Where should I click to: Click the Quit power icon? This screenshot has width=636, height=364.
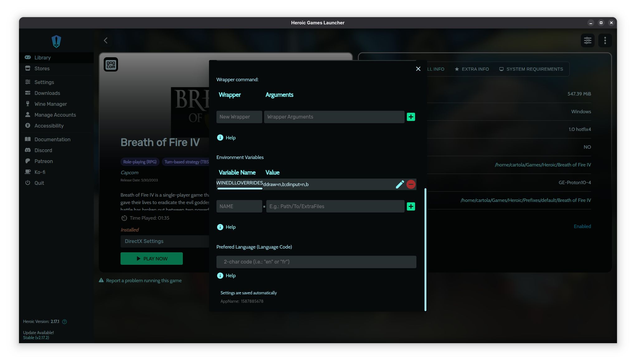click(28, 183)
